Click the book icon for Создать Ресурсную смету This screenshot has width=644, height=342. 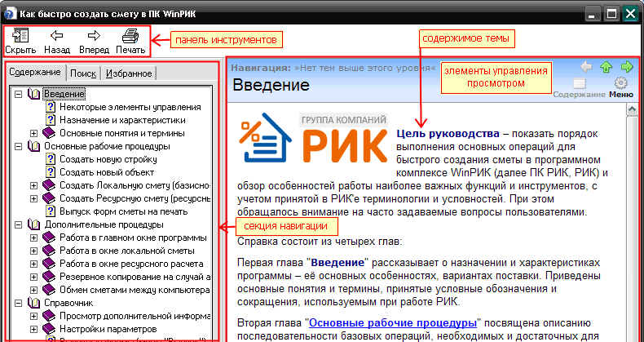pyautogui.click(x=49, y=198)
